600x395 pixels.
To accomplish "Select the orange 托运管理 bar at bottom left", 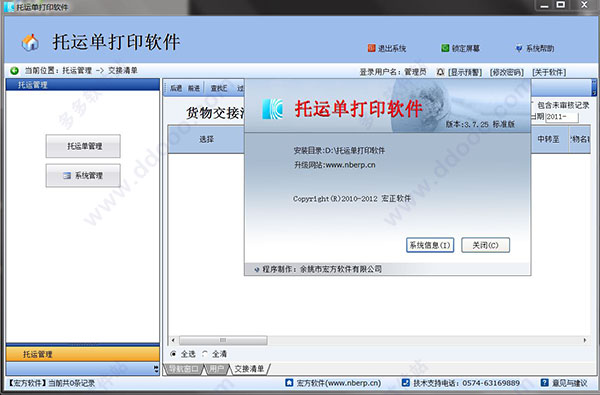I will pos(83,354).
